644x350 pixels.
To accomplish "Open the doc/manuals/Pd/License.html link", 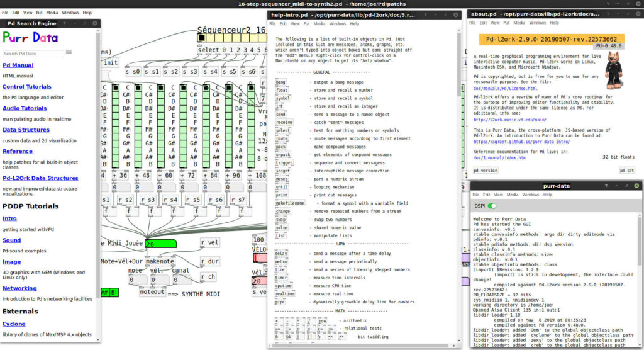I will [x=505, y=88].
